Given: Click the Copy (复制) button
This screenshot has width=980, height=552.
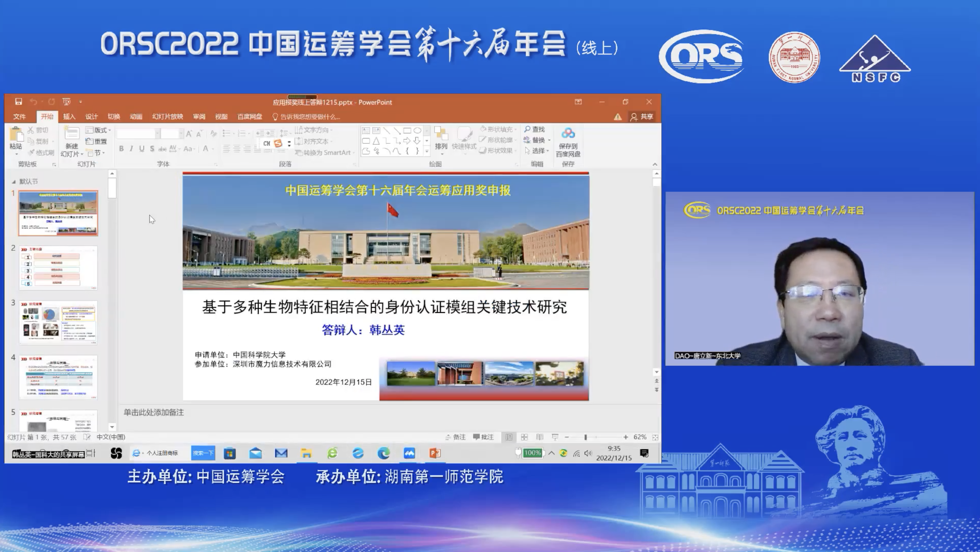Looking at the screenshot, I should coord(38,141).
